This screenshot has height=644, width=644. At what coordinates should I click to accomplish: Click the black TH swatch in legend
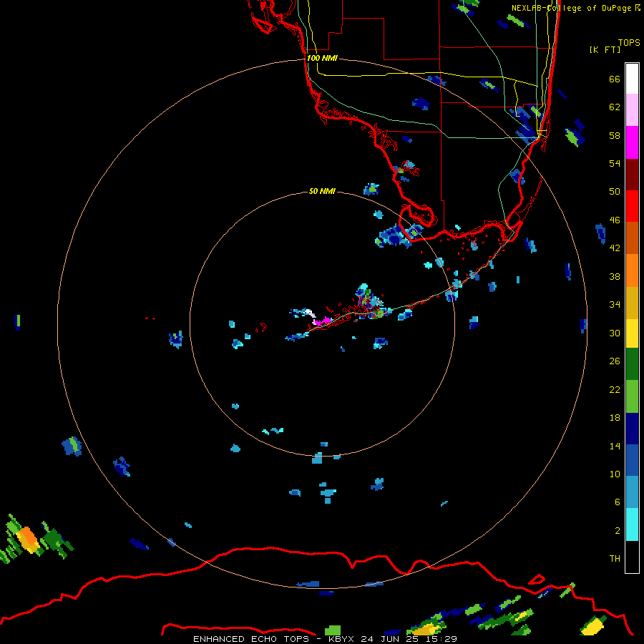pyautogui.click(x=632, y=557)
